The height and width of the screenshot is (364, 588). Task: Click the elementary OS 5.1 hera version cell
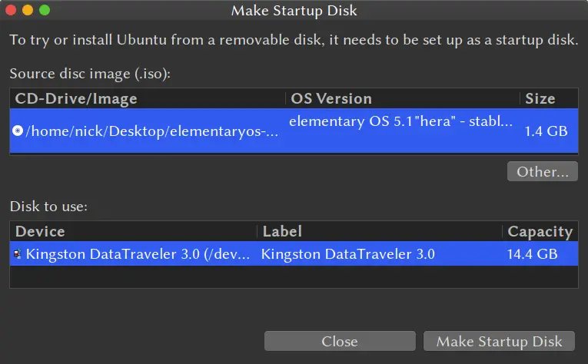[400, 121]
